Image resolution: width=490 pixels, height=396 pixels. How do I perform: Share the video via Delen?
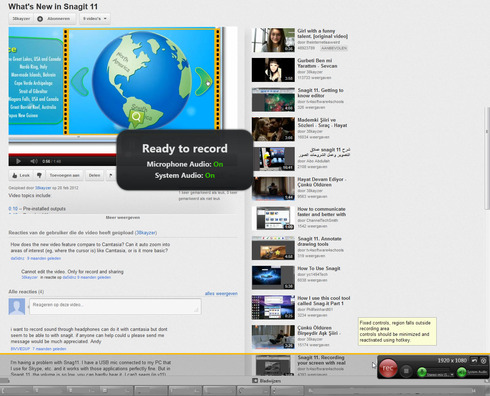coord(94,175)
